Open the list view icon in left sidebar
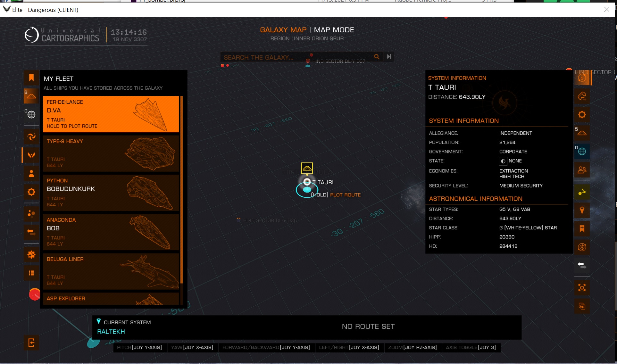 pyautogui.click(x=31, y=273)
